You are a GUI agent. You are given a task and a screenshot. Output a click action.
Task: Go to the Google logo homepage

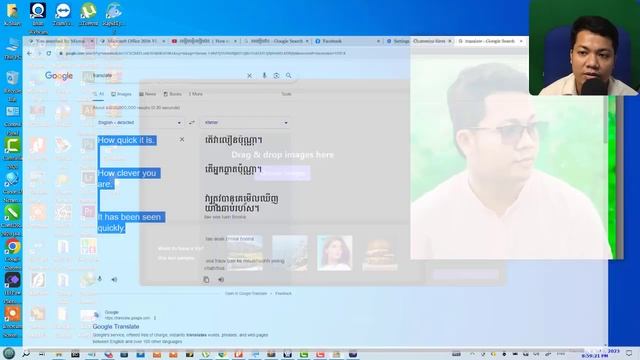[59, 76]
